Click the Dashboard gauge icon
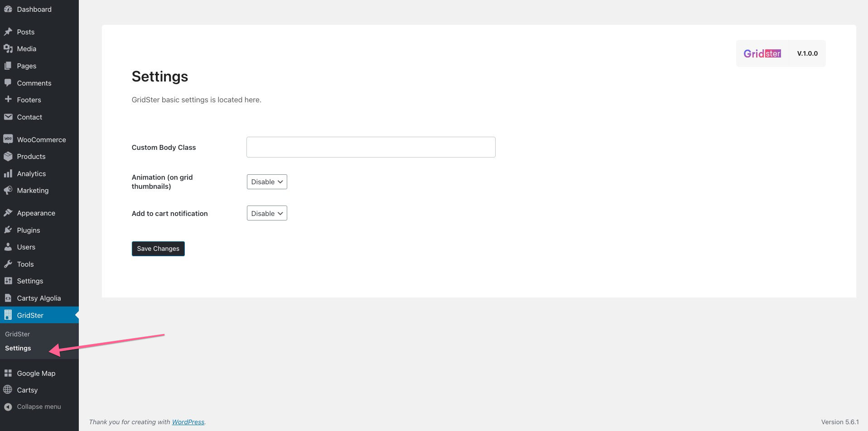868x431 pixels. (8, 9)
